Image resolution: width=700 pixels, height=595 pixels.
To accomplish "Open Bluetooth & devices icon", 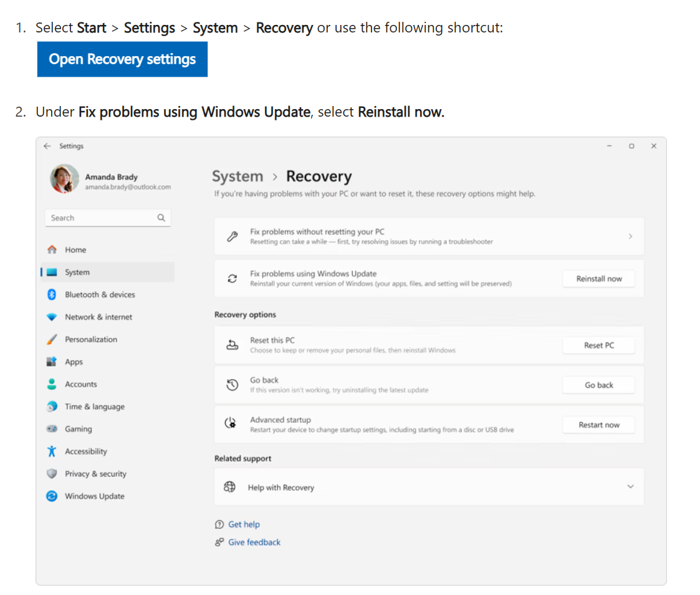I will click(x=52, y=294).
